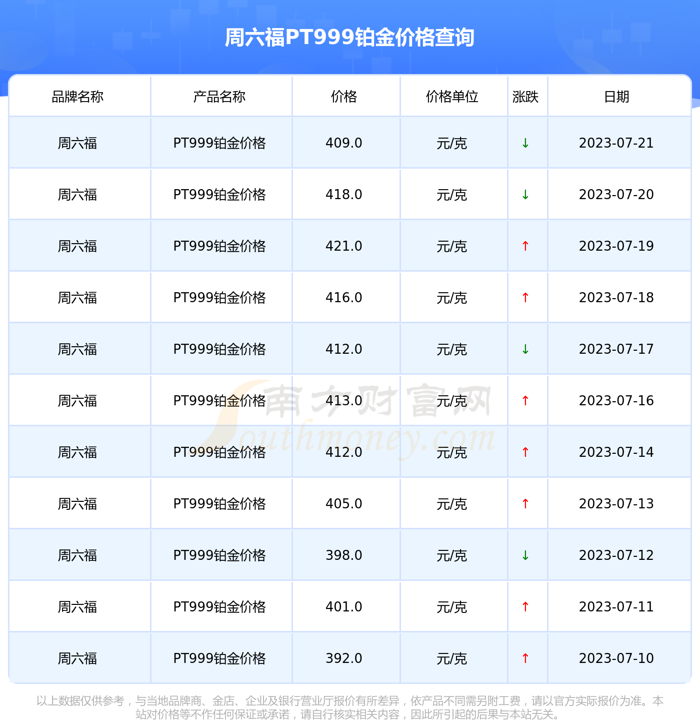This screenshot has height=728, width=700.
Task: Click 元/克 unit in the 2023-07-21 row
Action: click(x=452, y=144)
